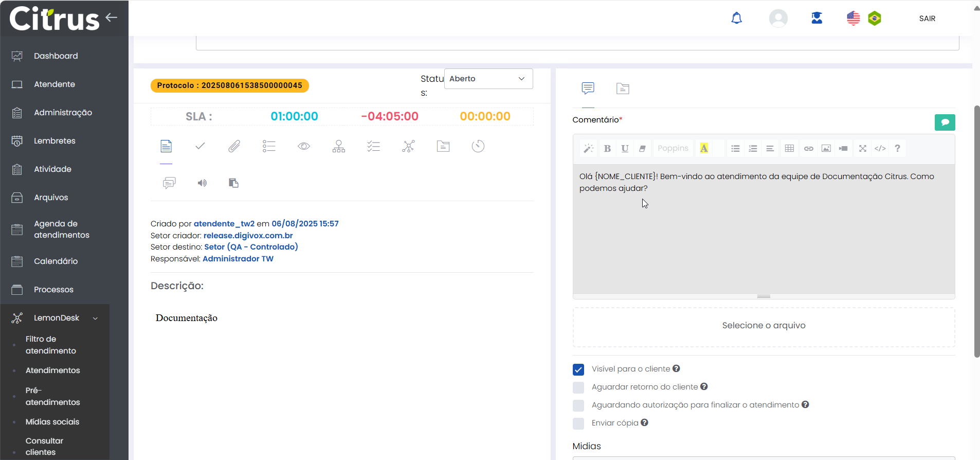Click the Selecione o arquivo upload area

coord(764,326)
